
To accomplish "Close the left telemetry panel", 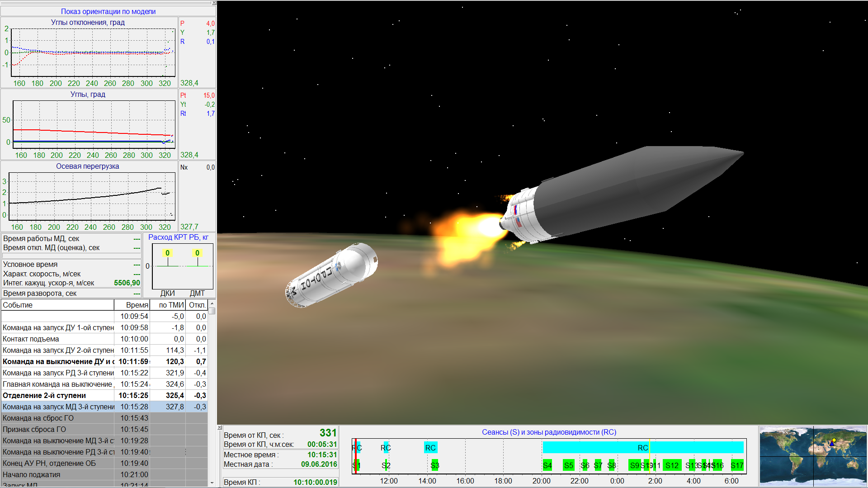I will pyautogui.click(x=214, y=3).
